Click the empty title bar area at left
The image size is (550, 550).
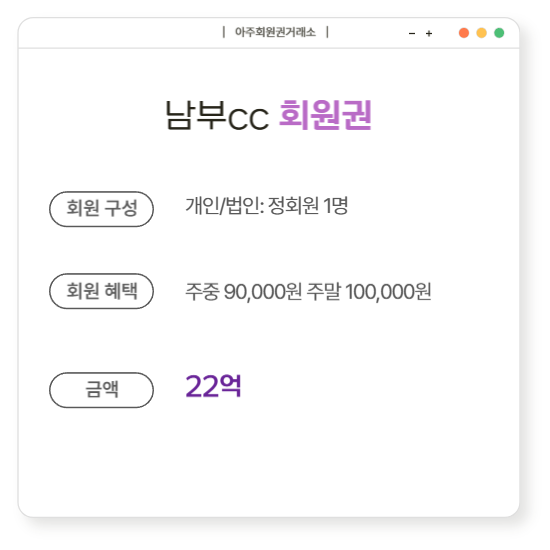pyautogui.click(x=119, y=33)
